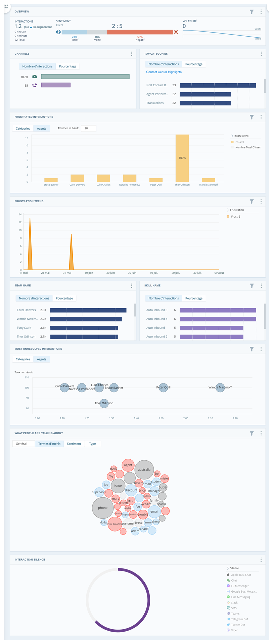Click the email channel envelope icon

pos(35,77)
